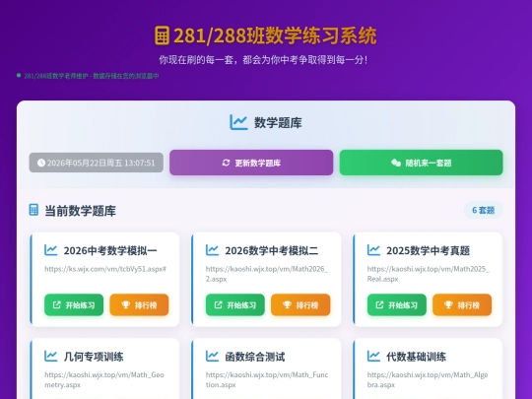
Task: Click the Math_Function.aspx URL text
Action: (x=267, y=379)
